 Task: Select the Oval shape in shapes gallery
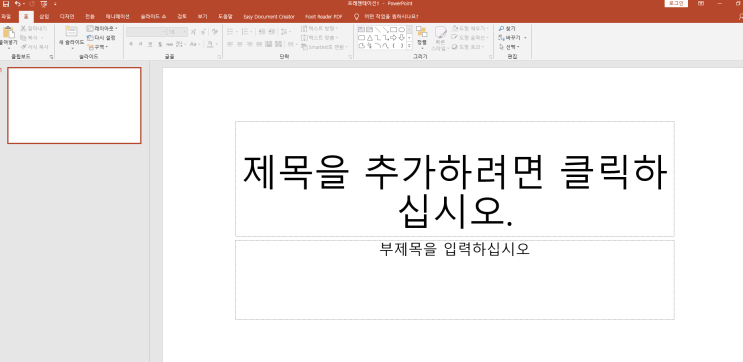(401, 29)
